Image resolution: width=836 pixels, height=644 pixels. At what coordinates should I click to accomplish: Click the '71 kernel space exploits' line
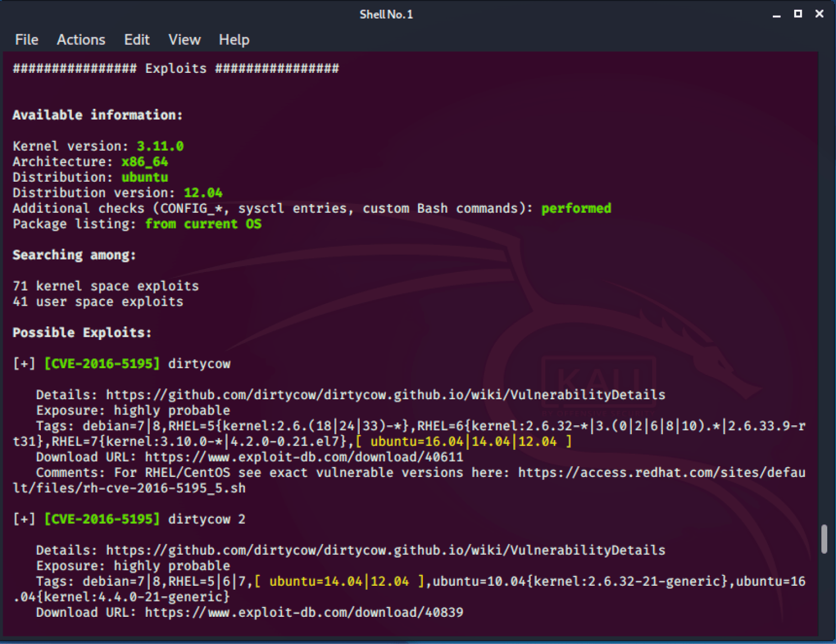pyautogui.click(x=106, y=286)
